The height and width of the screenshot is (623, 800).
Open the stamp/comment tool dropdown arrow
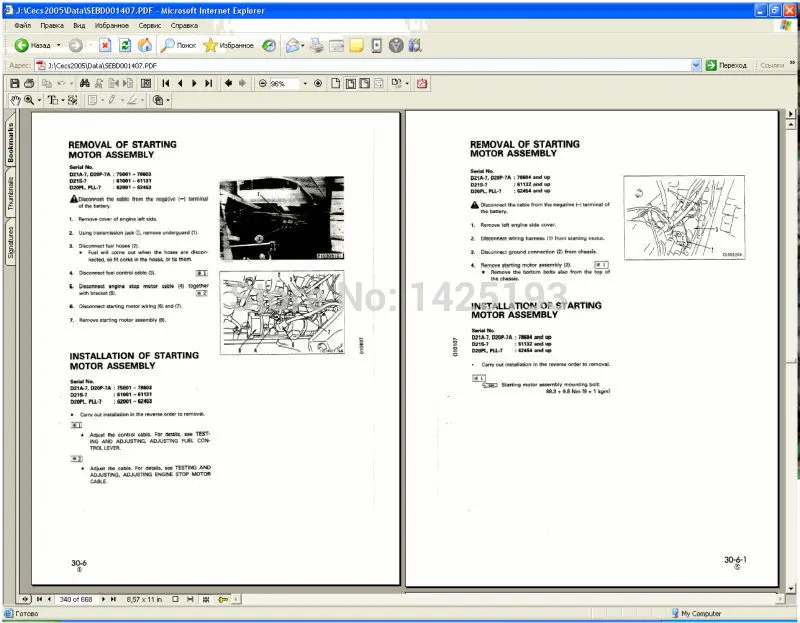click(168, 100)
